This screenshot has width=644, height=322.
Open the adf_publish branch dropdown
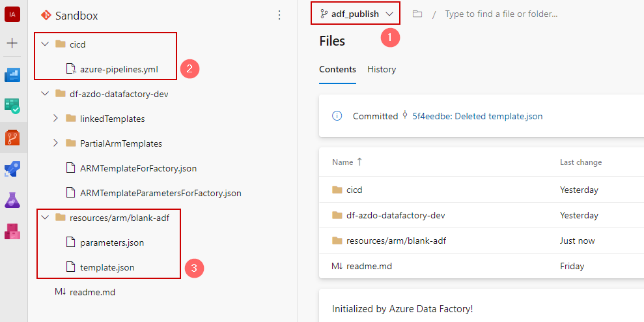[357, 14]
